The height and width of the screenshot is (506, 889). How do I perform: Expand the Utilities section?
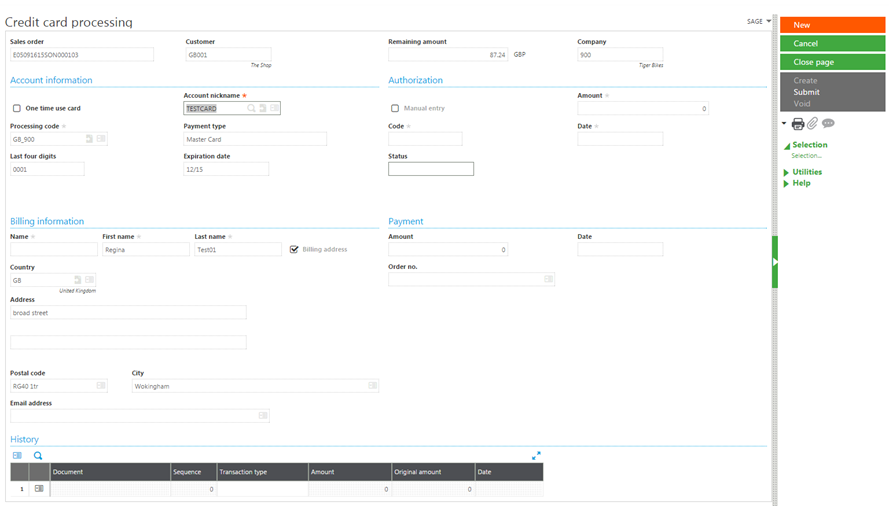(x=806, y=172)
